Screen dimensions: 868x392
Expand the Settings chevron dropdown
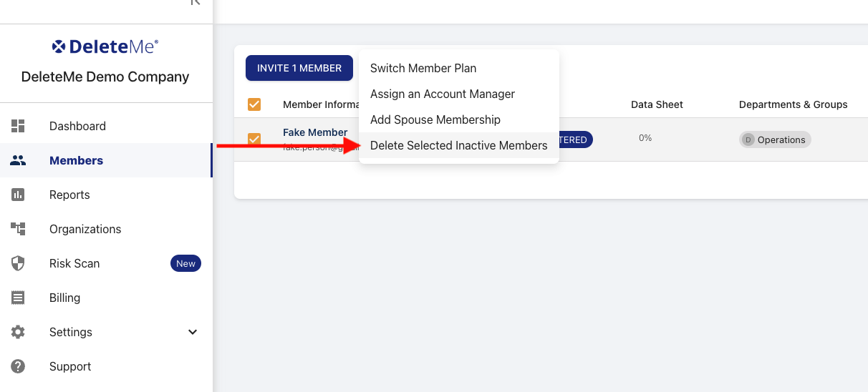pos(192,332)
